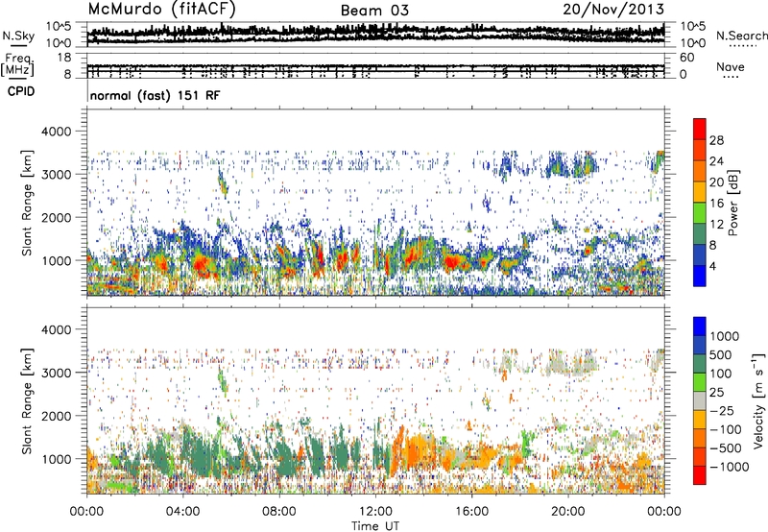
Task: Pick the teal 100–500 Velocity swatch
Action: pos(700,364)
